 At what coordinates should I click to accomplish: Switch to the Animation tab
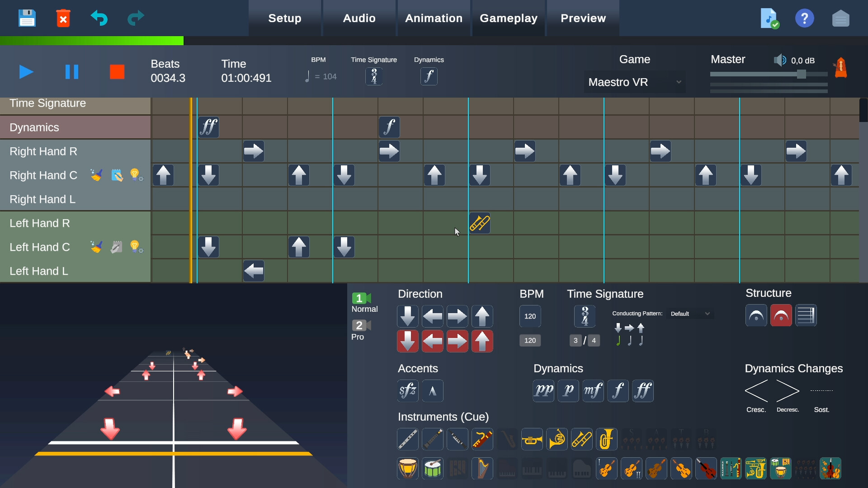pyautogui.click(x=434, y=18)
